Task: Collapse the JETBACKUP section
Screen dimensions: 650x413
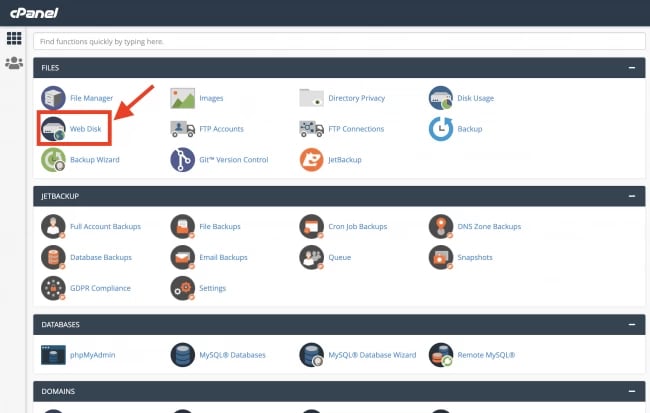Action: tap(631, 196)
